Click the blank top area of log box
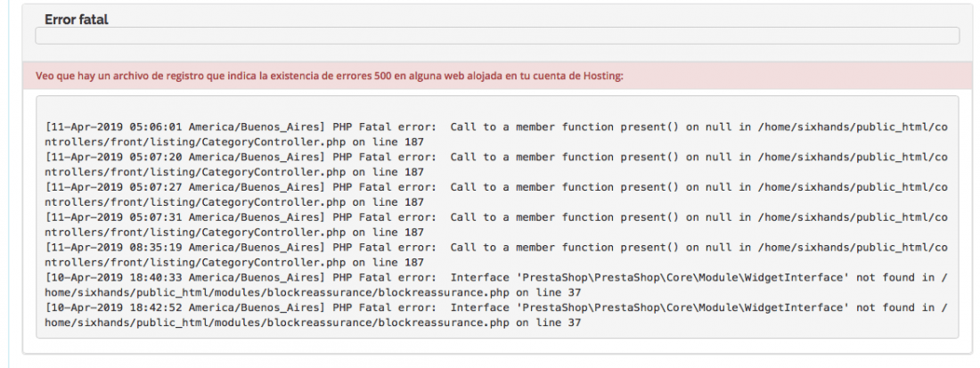The width and height of the screenshot is (980, 368). [497, 108]
